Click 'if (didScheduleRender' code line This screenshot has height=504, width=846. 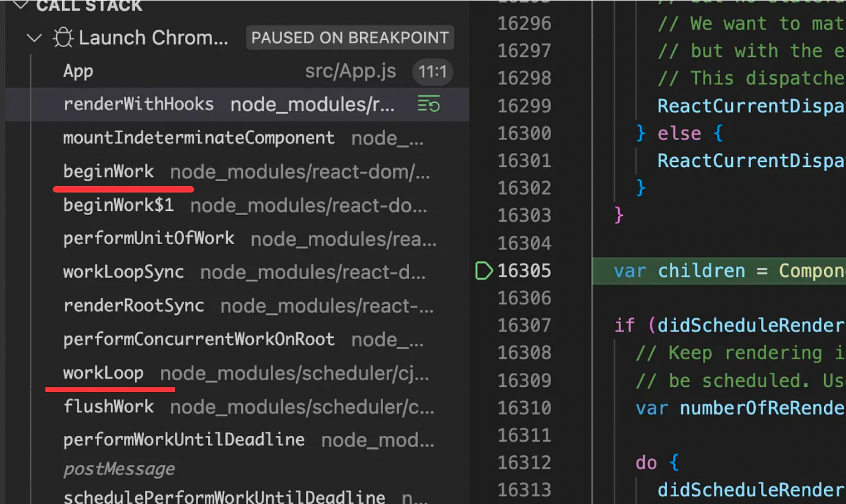(x=729, y=326)
